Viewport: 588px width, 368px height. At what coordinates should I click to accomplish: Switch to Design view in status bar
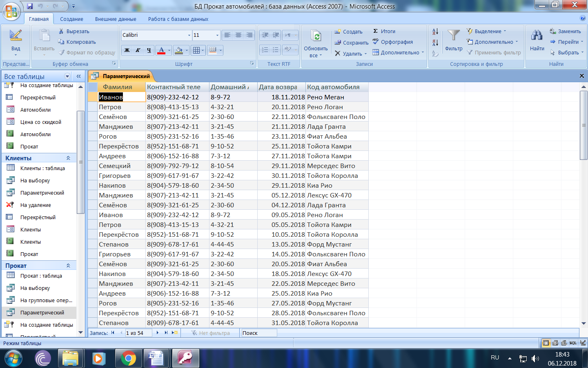pyautogui.click(x=583, y=343)
